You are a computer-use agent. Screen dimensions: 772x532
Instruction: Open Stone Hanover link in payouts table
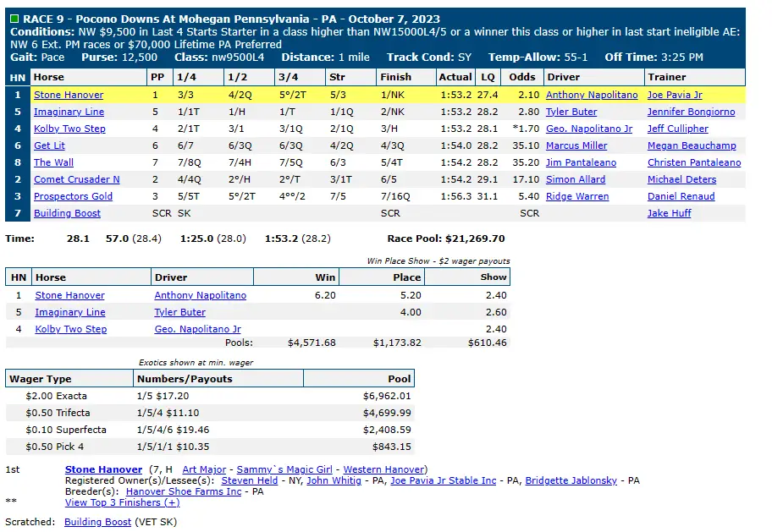click(x=69, y=295)
